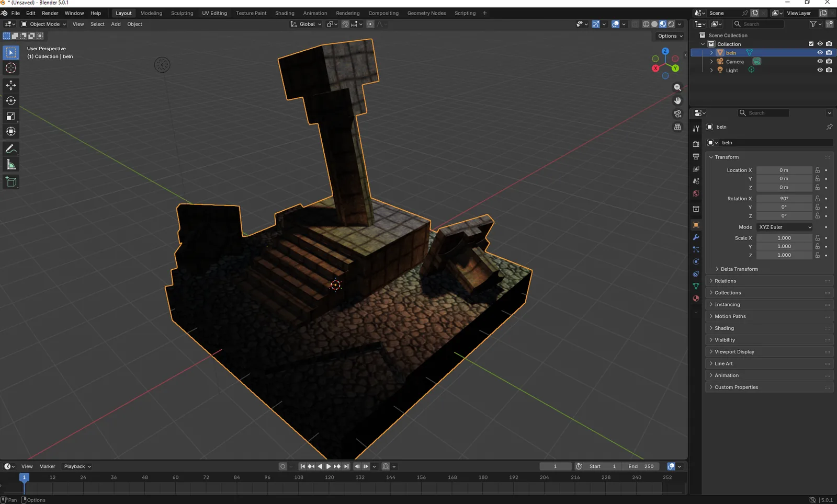Open the Render menu
Image resolution: width=837 pixels, height=504 pixels.
tap(50, 13)
